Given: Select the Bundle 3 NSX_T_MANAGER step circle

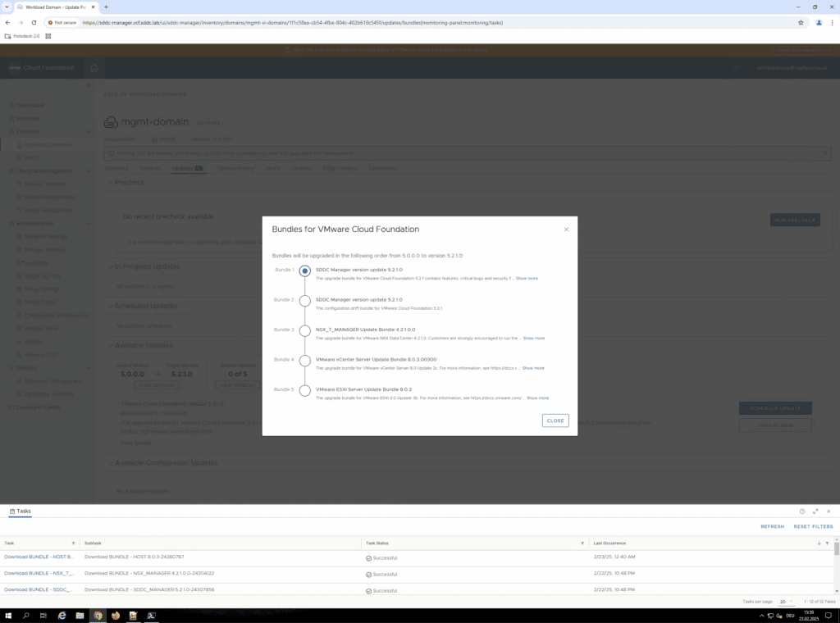Looking at the screenshot, I should click(305, 330).
